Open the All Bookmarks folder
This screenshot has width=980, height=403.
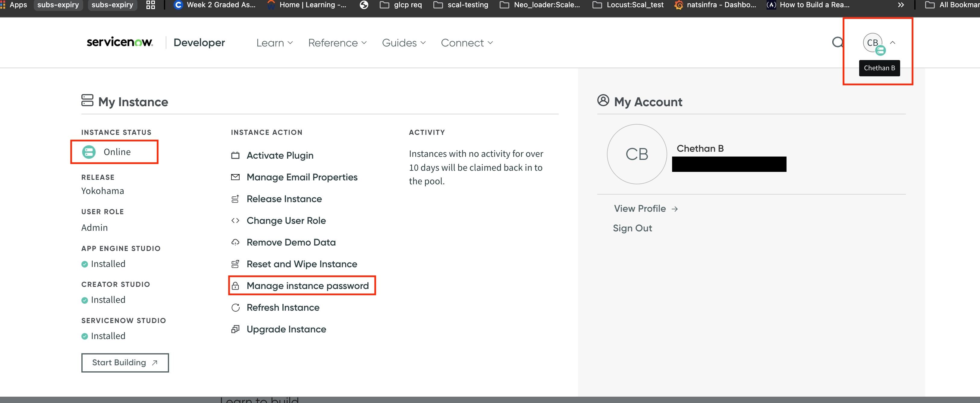click(x=953, y=5)
